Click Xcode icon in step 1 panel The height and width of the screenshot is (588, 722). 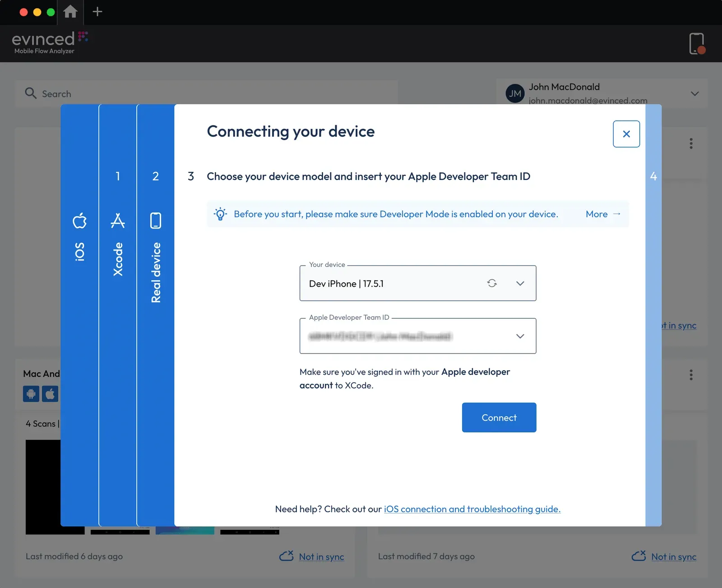[118, 220]
